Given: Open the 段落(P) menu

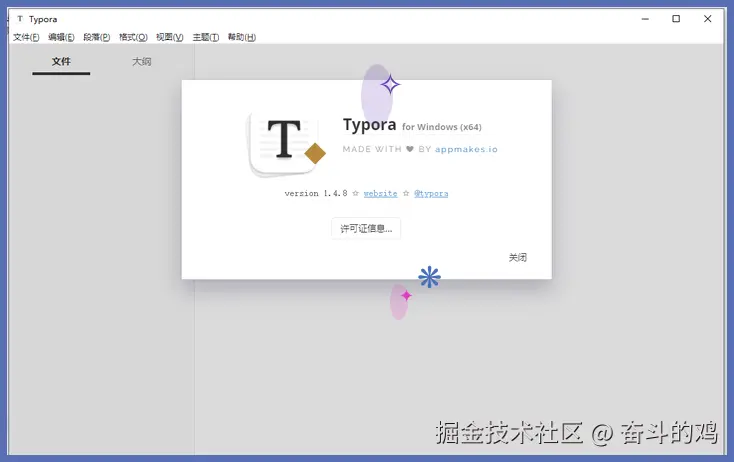Looking at the screenshot, I should tap(96, 37).
